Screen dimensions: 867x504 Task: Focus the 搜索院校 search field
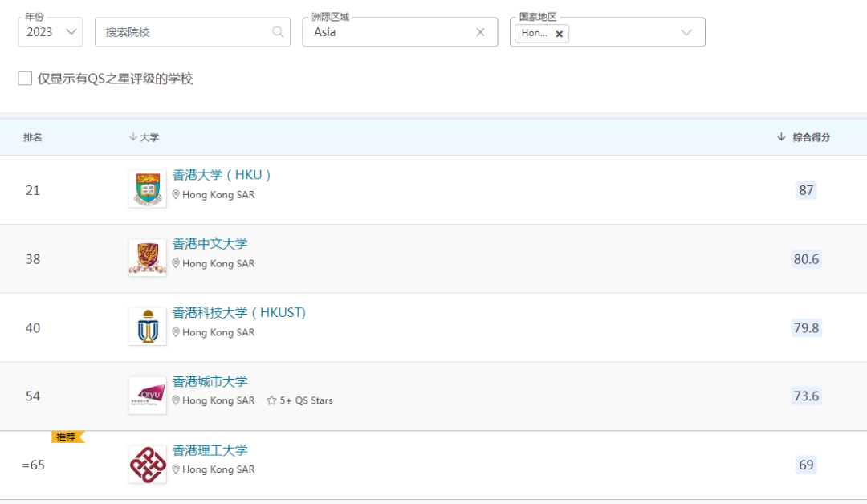click(193, 32)
